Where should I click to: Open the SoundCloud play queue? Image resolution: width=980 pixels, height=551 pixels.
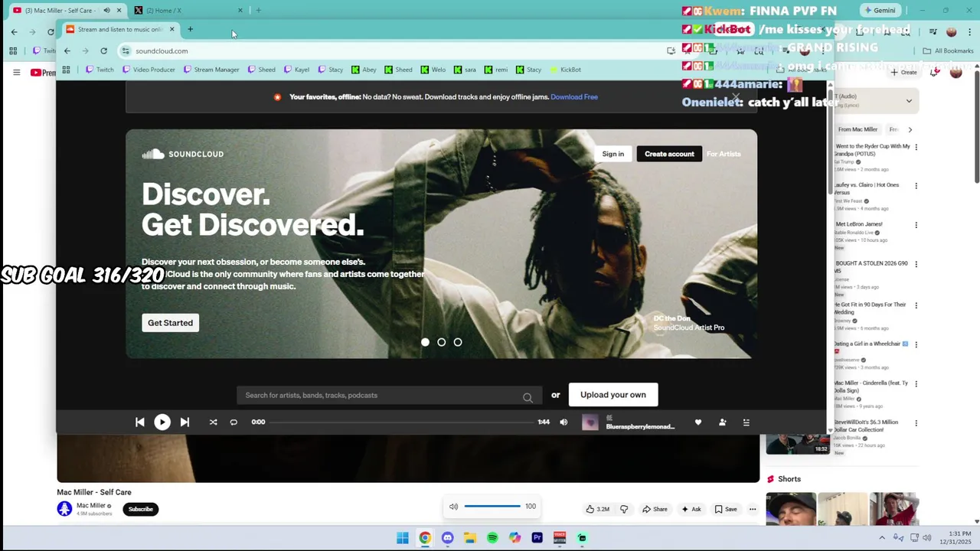(746, 422)
